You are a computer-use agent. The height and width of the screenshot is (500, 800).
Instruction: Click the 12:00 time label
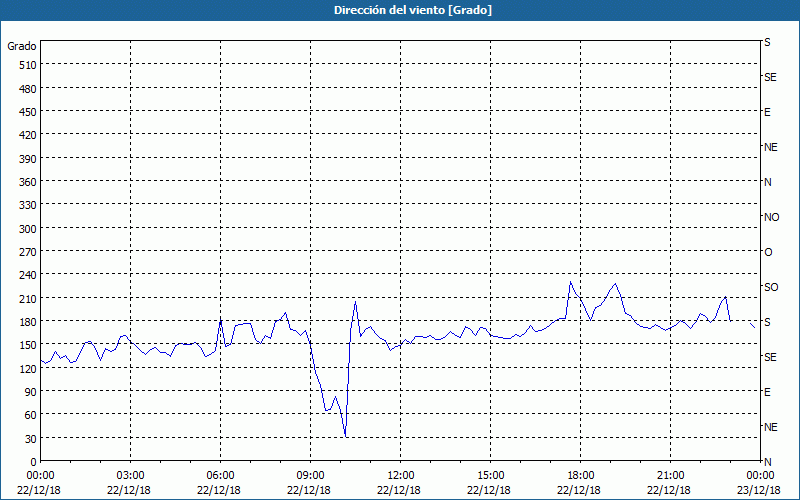[401, 476]
